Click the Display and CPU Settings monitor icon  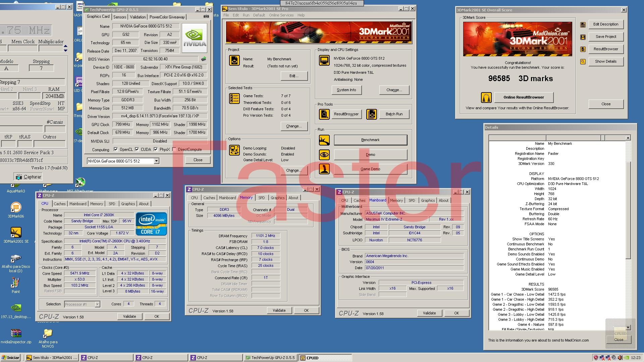(x=324, y=60)
